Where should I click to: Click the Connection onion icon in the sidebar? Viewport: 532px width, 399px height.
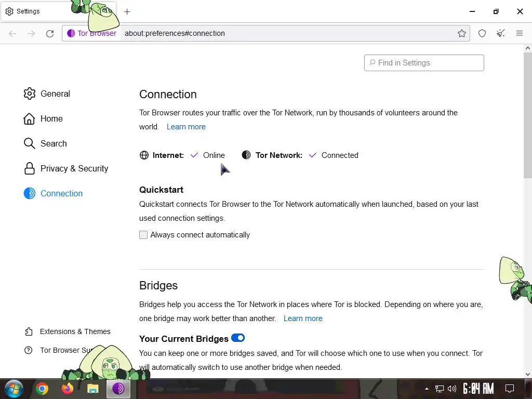coord(30,193)
